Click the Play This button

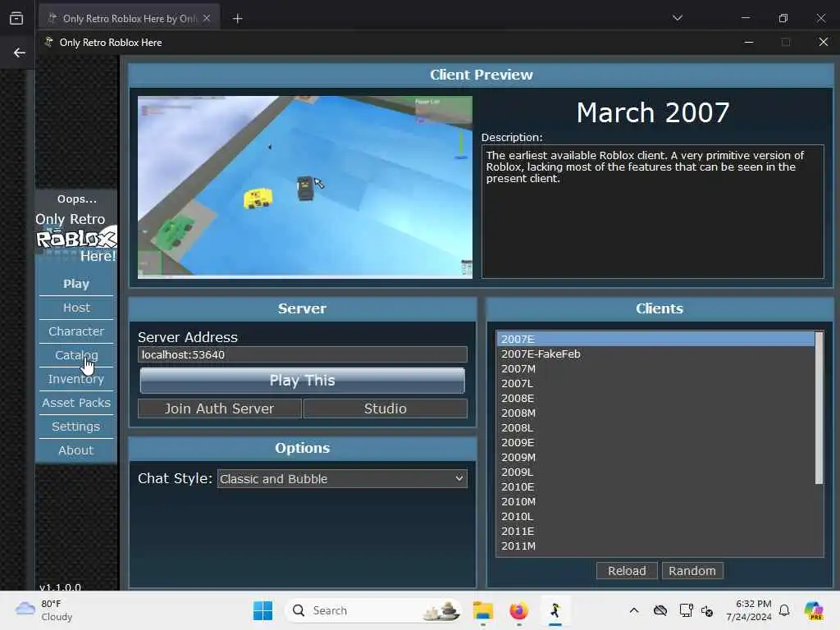[x=302, y=381]
